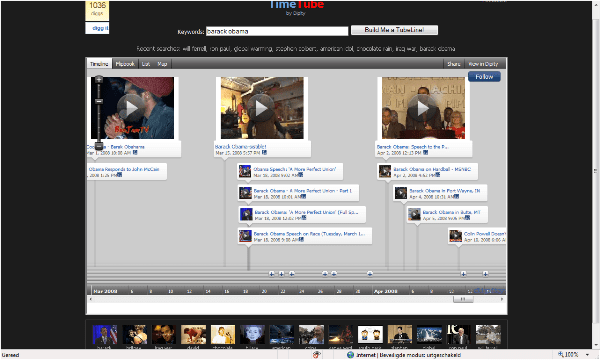Click the zoom slider handle in the middle
Image resolution: width=600 pixels, height=360 pixels.
(99, 101)
